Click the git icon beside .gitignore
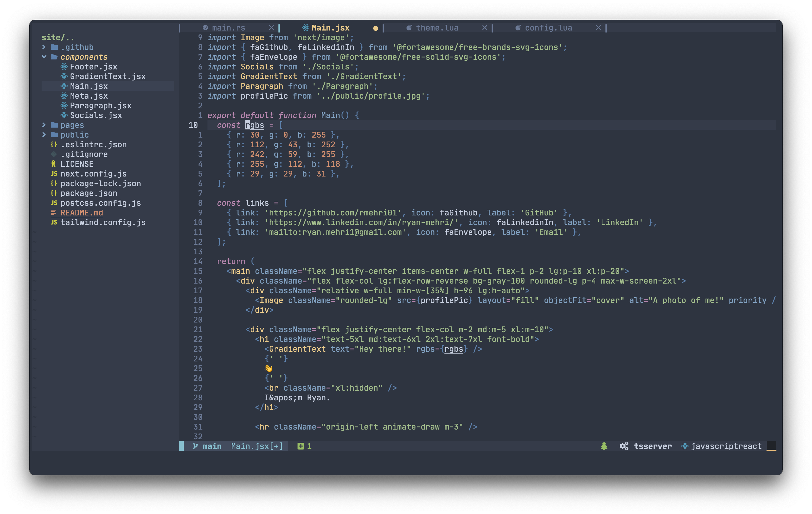The width and height of the screenshot is (812, 514). [54, 154]
